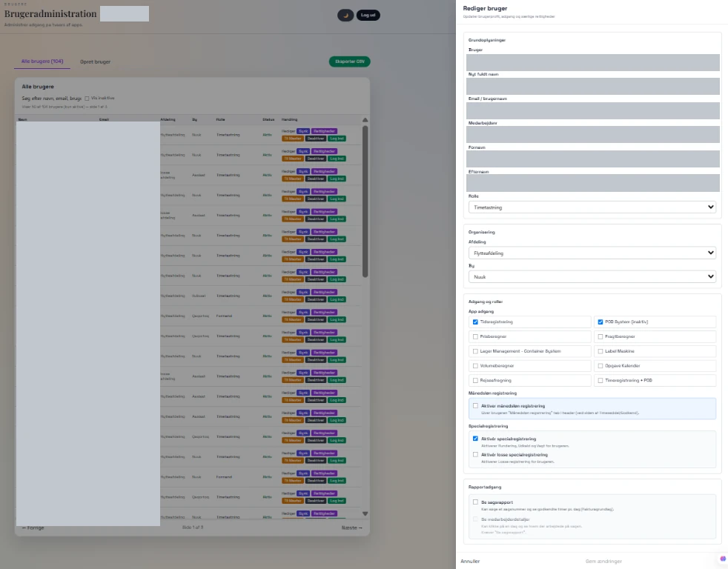The height and width of the screenshot is (569, 728).
Task: Click the user table's scroll-up arrow
Action: (365, 120)
